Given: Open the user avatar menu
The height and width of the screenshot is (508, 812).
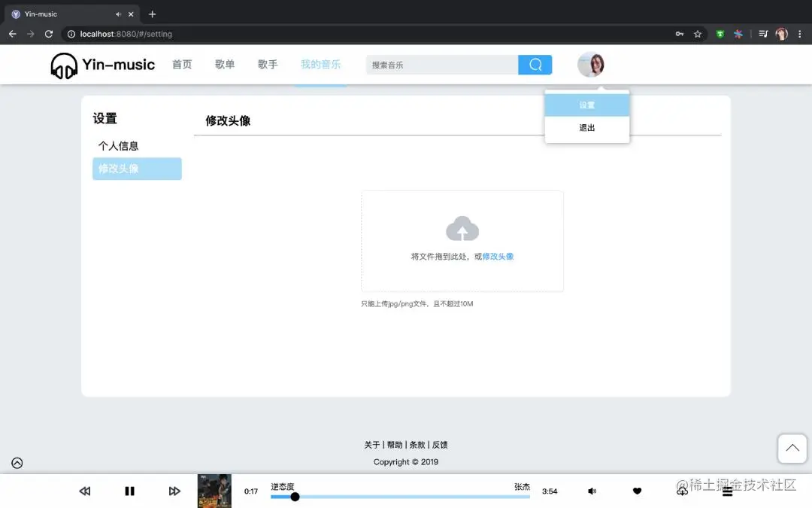Looking at the screenshot, I should (x=591, y=65).
